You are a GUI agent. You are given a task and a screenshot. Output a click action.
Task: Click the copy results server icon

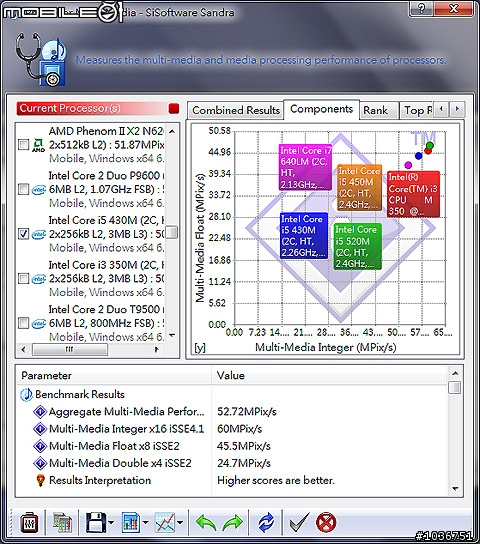[62, 522]
